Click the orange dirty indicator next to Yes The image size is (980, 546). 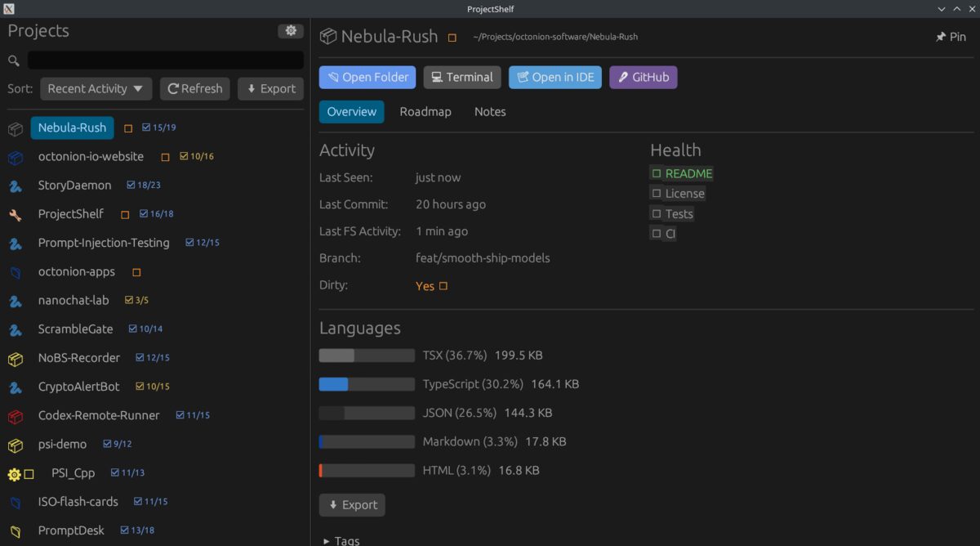pyautogui.click(x=443, y=286)
